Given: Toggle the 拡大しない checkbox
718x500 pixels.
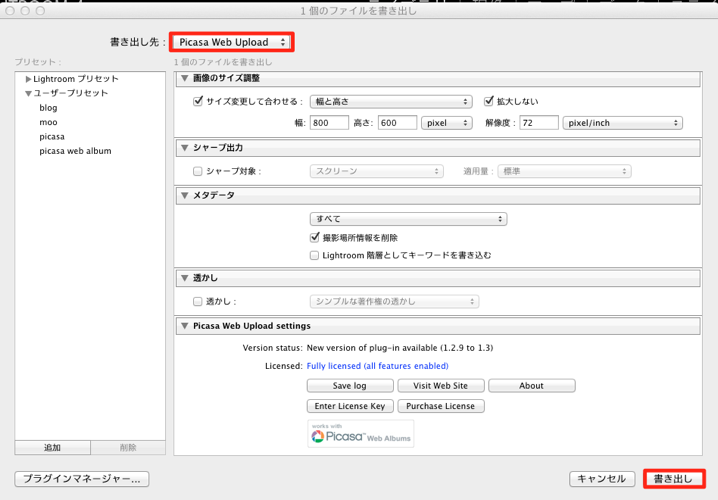Looking at the screenshot, I should [489, 101].
